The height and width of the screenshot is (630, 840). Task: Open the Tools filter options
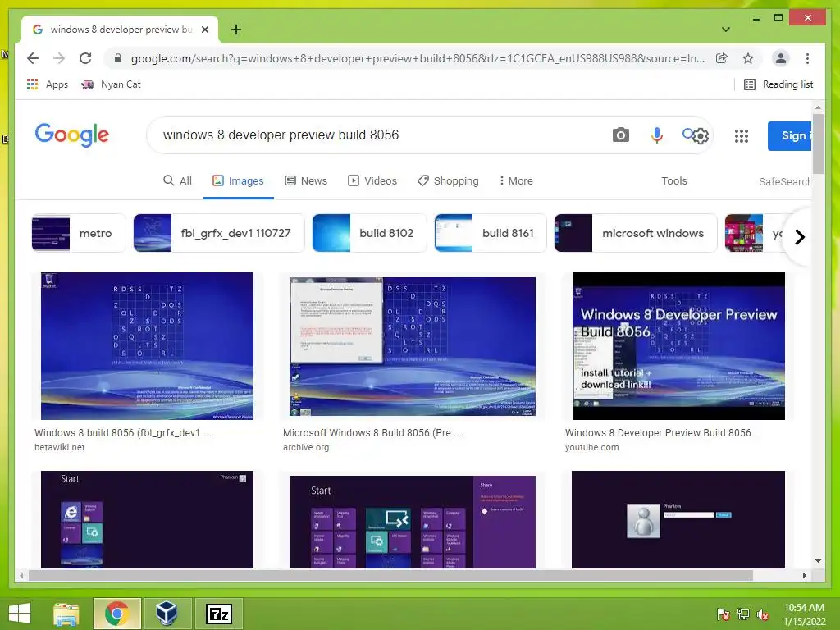(x=674, y=180)
